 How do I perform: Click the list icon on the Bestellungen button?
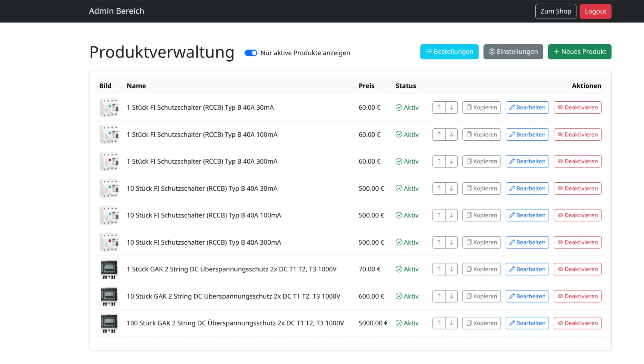point(429,51)
